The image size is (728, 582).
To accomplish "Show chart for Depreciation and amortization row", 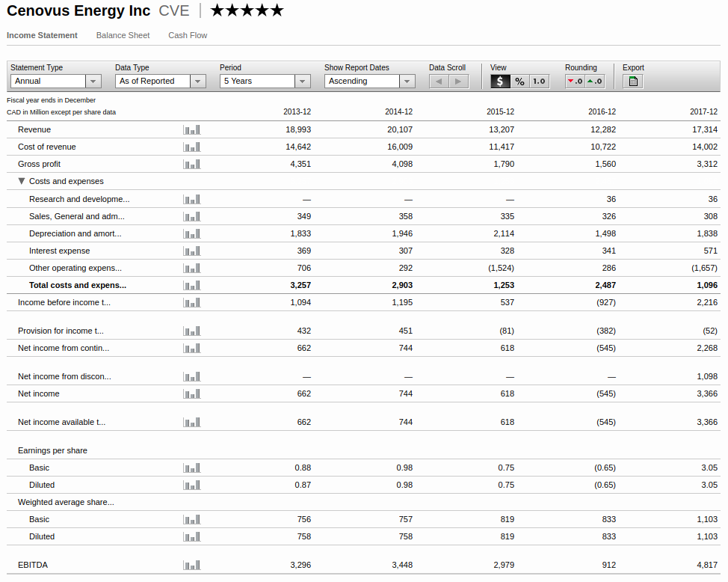I will point(192,234).
